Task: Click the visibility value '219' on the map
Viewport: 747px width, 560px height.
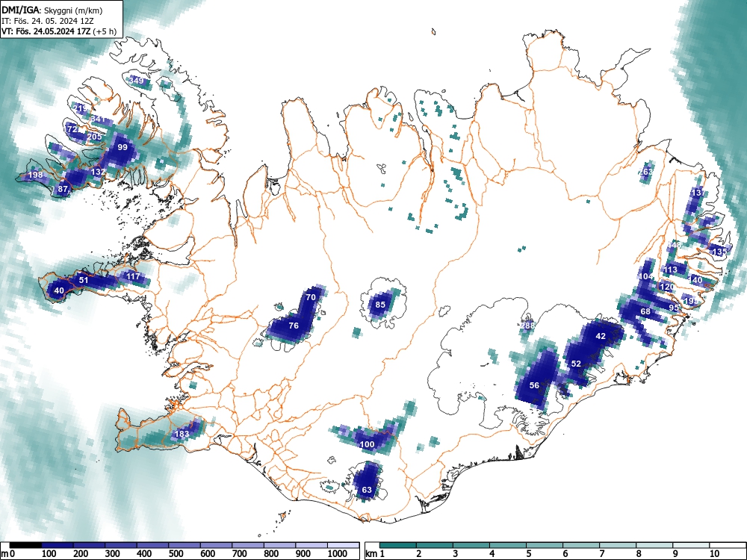Action: click(81, 108)
